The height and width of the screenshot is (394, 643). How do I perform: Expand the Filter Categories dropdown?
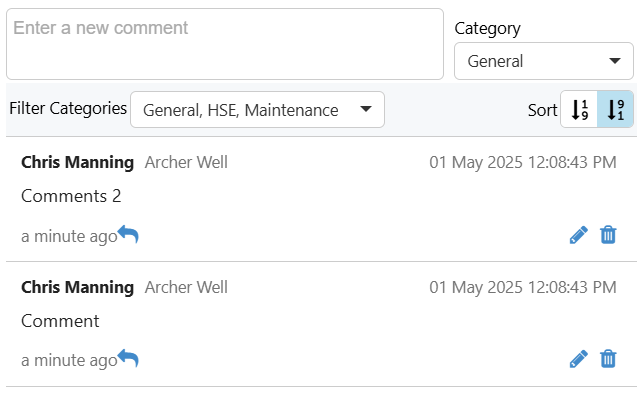coord(258,109)
